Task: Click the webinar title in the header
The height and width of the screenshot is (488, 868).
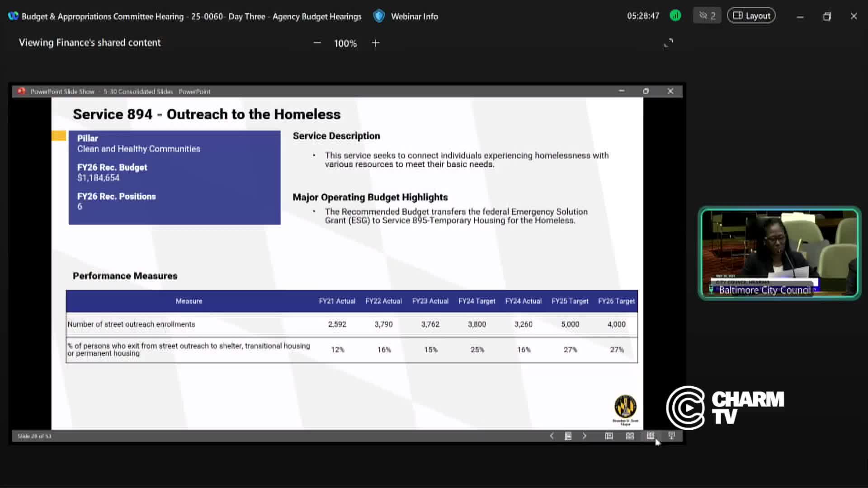Action: [x=191, y=16]
